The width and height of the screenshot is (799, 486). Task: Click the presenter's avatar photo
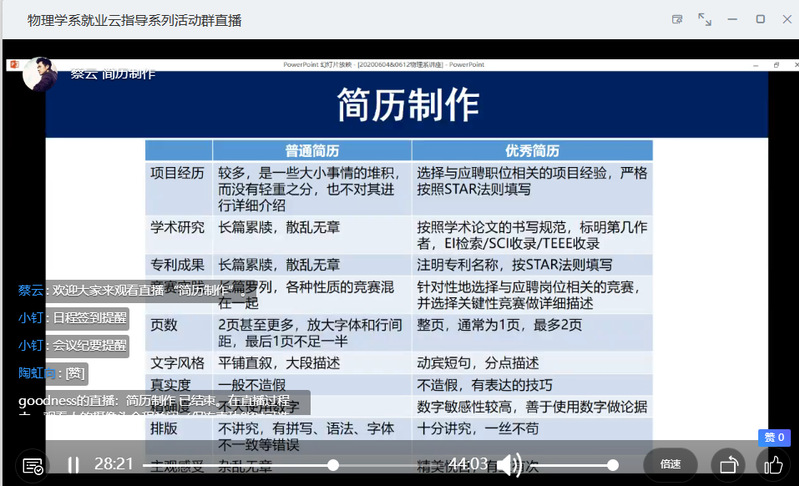click(39, 73)
